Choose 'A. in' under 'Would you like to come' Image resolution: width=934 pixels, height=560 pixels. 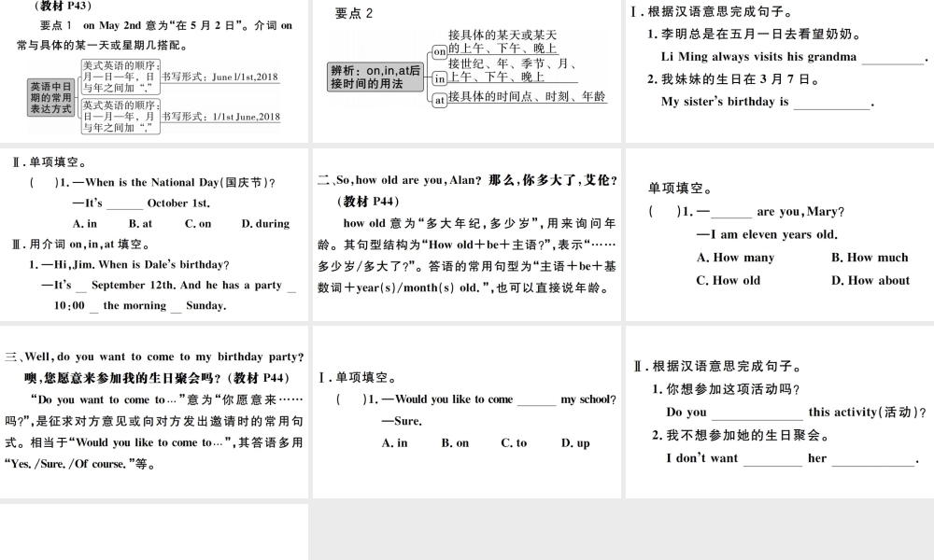394,442
